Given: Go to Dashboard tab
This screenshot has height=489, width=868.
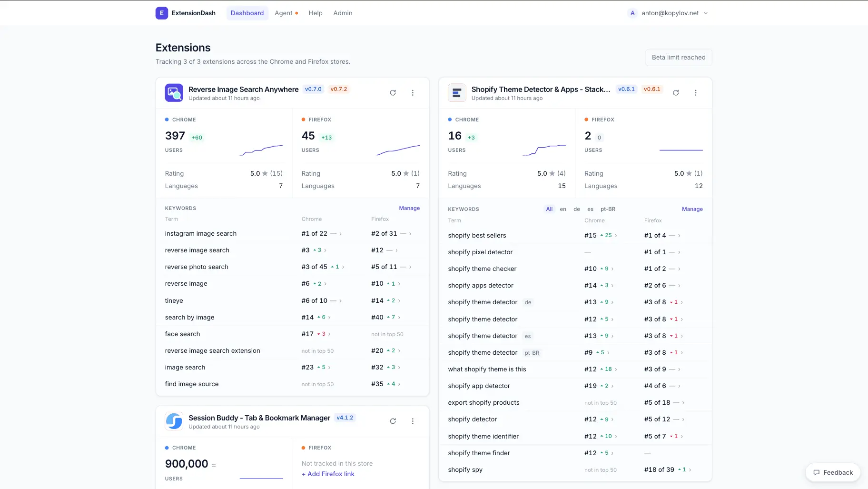Looking at the screenshot, I should [247, 13].
